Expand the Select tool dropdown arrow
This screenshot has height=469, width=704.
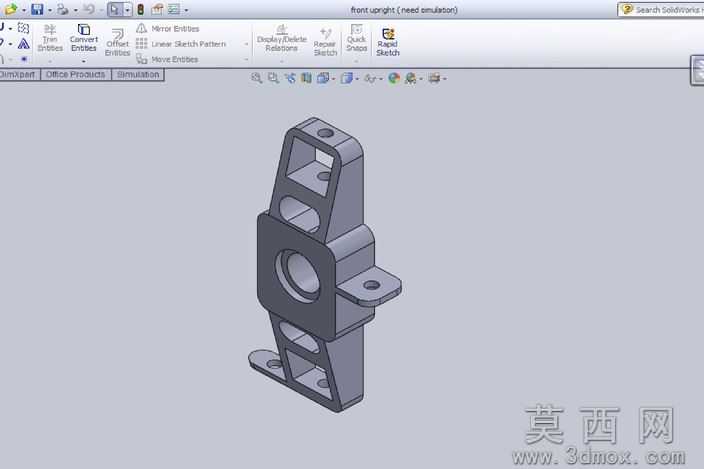click(128, 9)
